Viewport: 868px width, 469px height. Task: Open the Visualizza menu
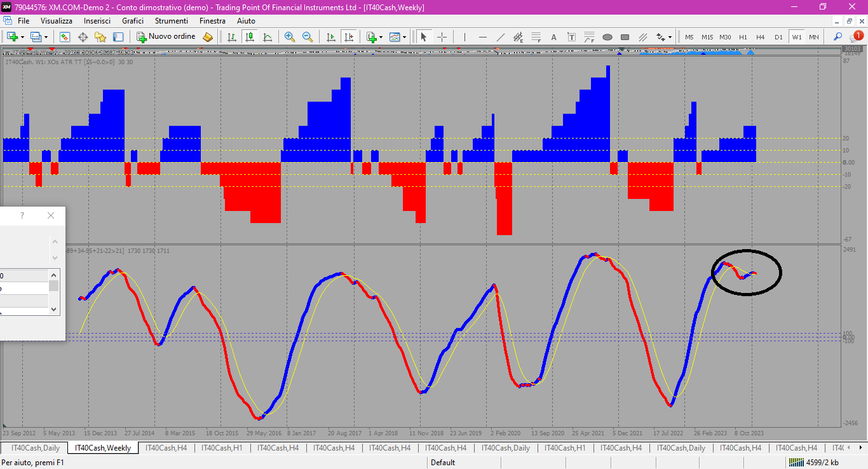point(57,21)
